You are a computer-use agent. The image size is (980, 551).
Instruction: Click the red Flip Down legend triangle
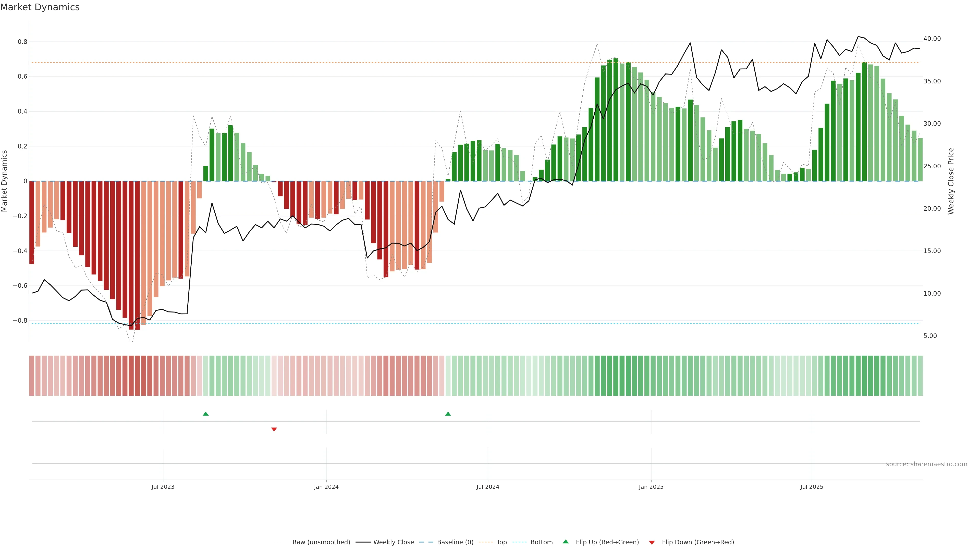[x=652, y=543]
